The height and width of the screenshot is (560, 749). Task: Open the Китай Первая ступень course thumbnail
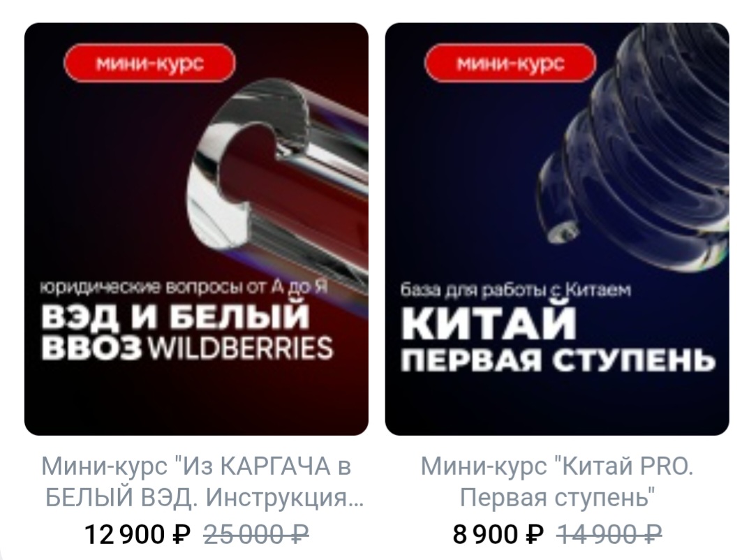pyautogui.click(x=557, y=229)
